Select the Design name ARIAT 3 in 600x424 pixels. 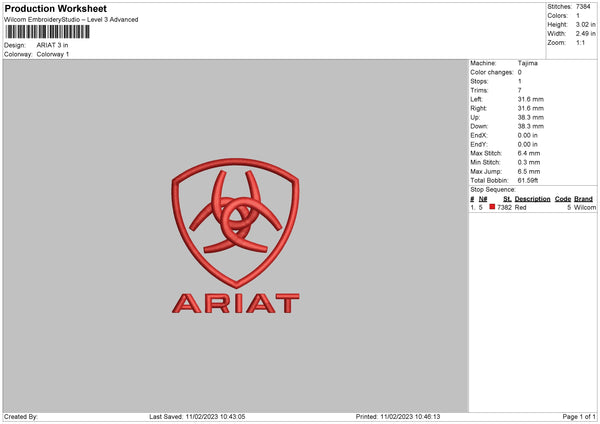pyautogui.click(x=54, y=45)
